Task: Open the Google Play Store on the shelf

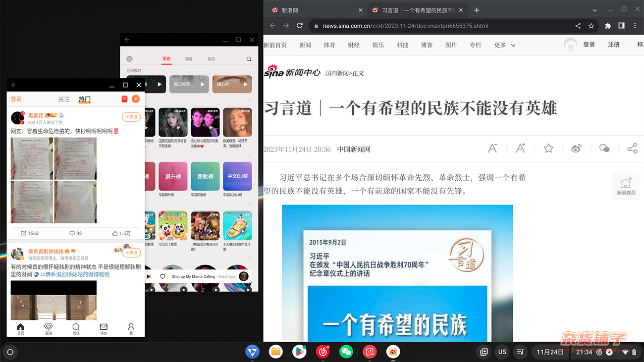Action: (299, 352)
